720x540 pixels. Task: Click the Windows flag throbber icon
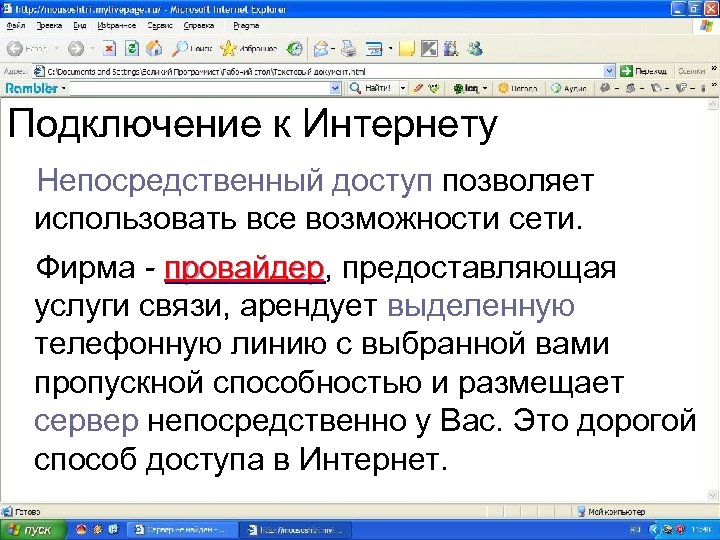tap(707, 26)
